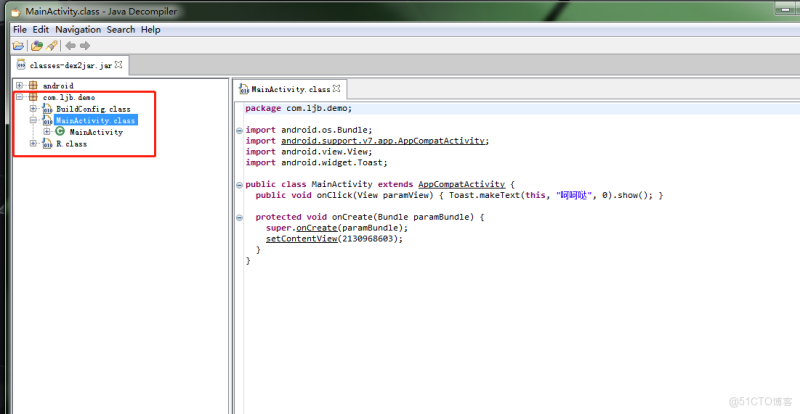
Task: Follow the AppCompatActivity import link
Action: tap(385, 141)
